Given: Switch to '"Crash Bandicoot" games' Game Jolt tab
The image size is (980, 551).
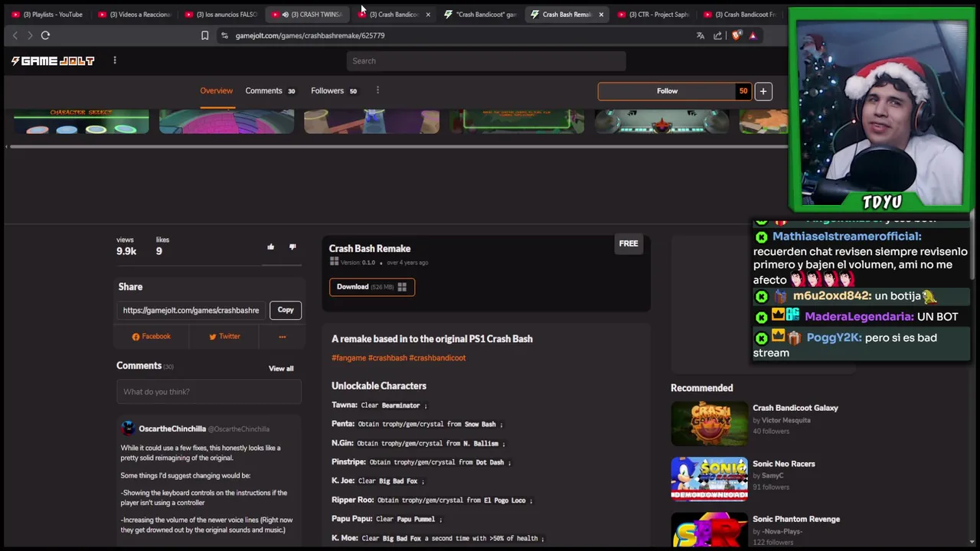Looking at the screenshot, I should click(x=481, y=15).
